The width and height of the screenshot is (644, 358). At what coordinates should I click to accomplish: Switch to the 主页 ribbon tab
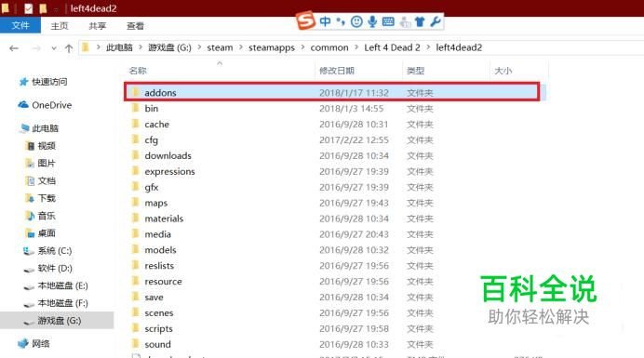[x=60, y=26]
